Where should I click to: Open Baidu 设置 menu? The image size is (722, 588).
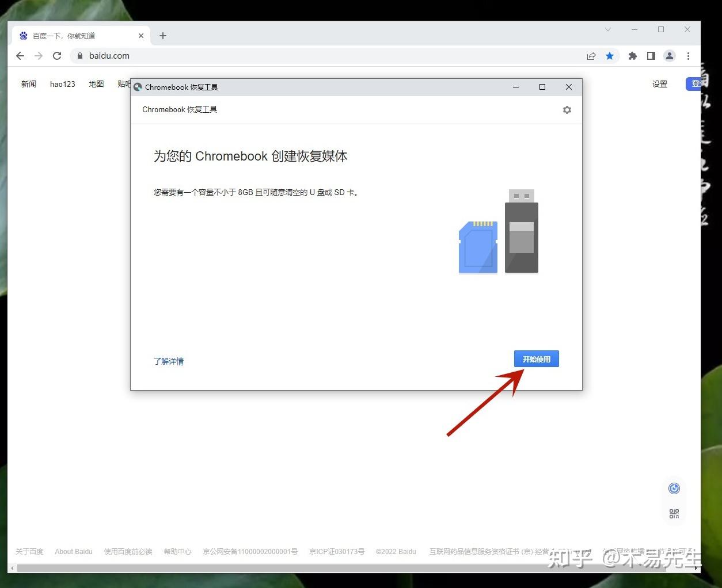660,84
